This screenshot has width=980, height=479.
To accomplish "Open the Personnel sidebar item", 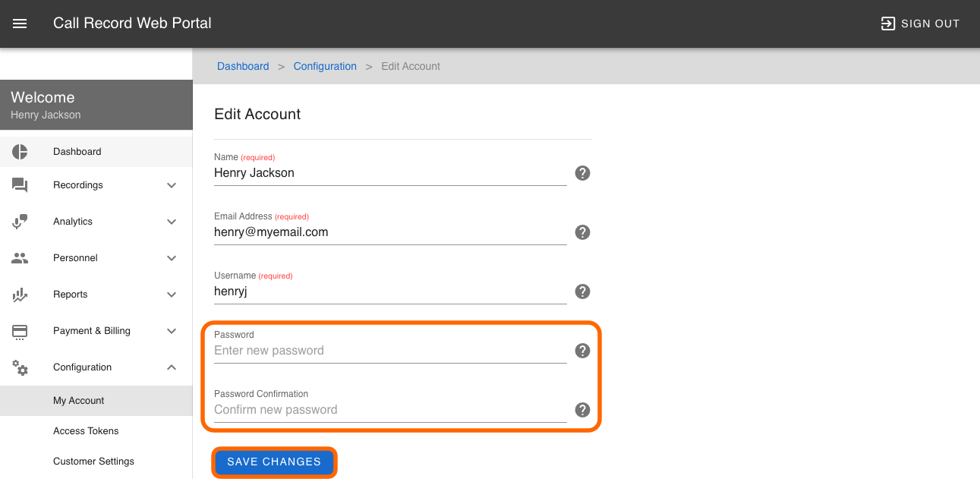I will [96, 258].
